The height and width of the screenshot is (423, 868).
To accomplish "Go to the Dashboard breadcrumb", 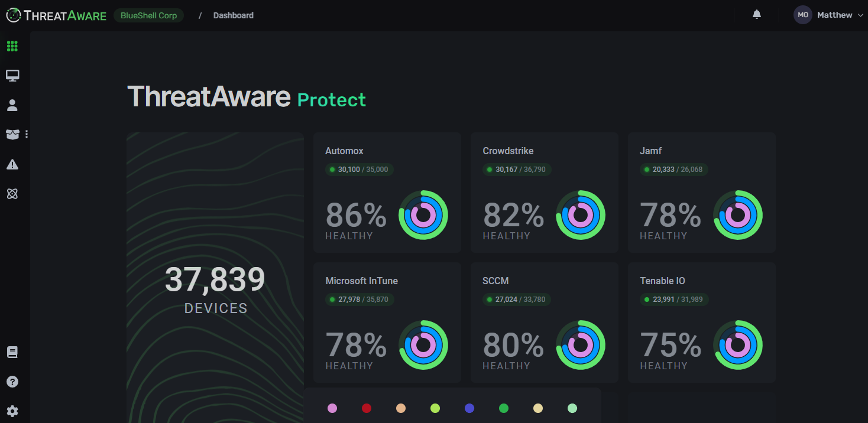I will click(234, 15).
